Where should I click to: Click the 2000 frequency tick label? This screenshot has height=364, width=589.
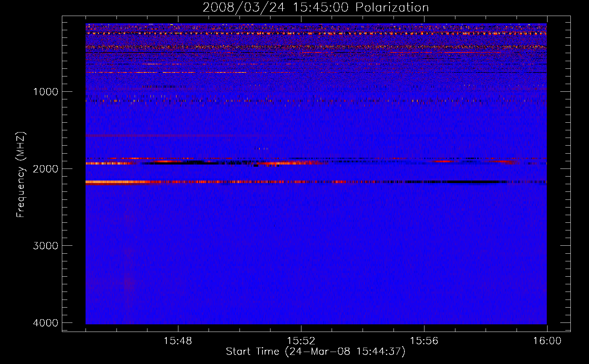point(46,169)
